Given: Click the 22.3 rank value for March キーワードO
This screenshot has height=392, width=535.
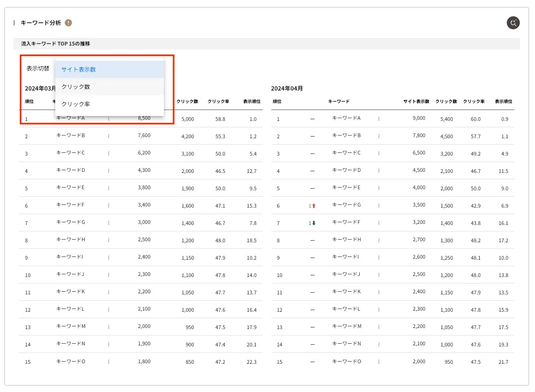Looking at the screenshot, I should [x=251, y=362].
